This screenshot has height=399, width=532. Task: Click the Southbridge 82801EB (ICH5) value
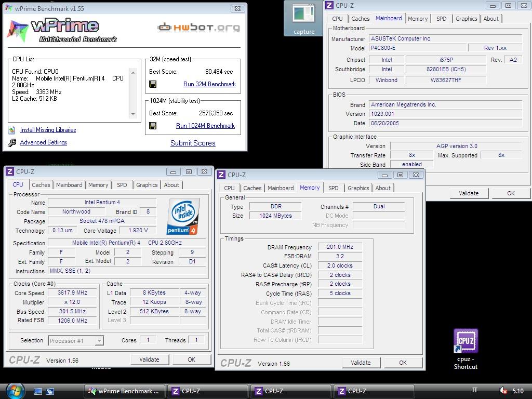pos(446,69)
